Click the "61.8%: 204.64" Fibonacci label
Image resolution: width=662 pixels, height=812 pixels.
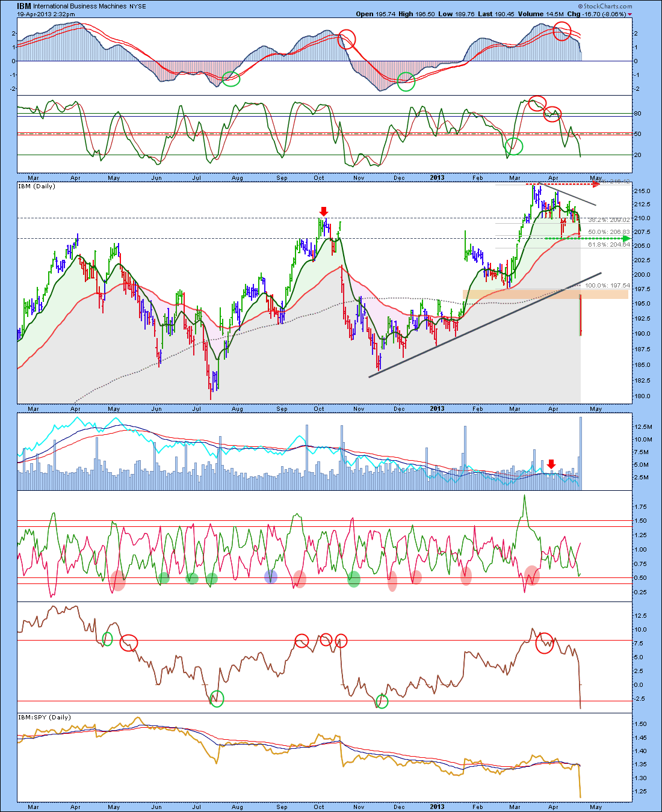pyautogui.click(x=609, y=245)
